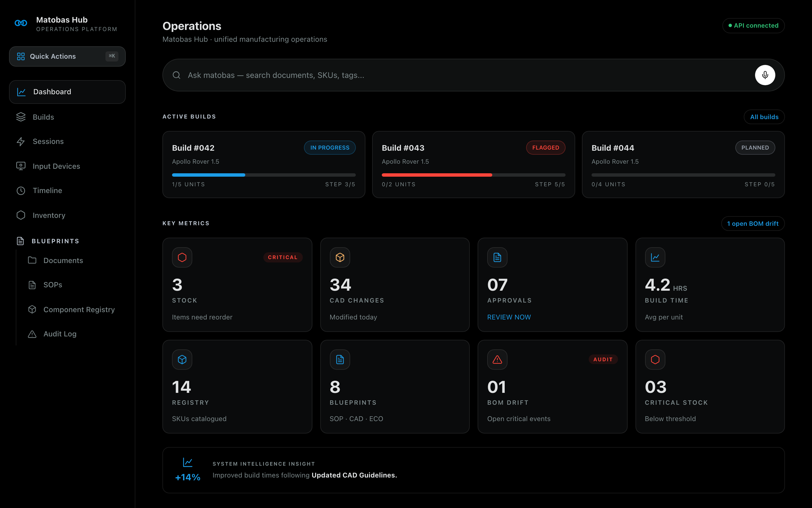The width and height of the screenshot is (812, 508).
Task: Click the Sessions lightning bolt icon
Action: coord(21,141)
